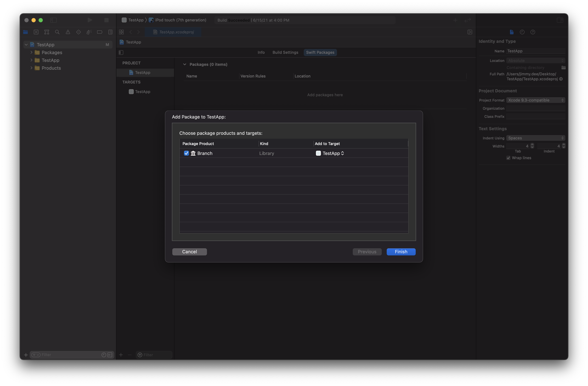Collapse the Packages (0 items) section

pos(185,64)
